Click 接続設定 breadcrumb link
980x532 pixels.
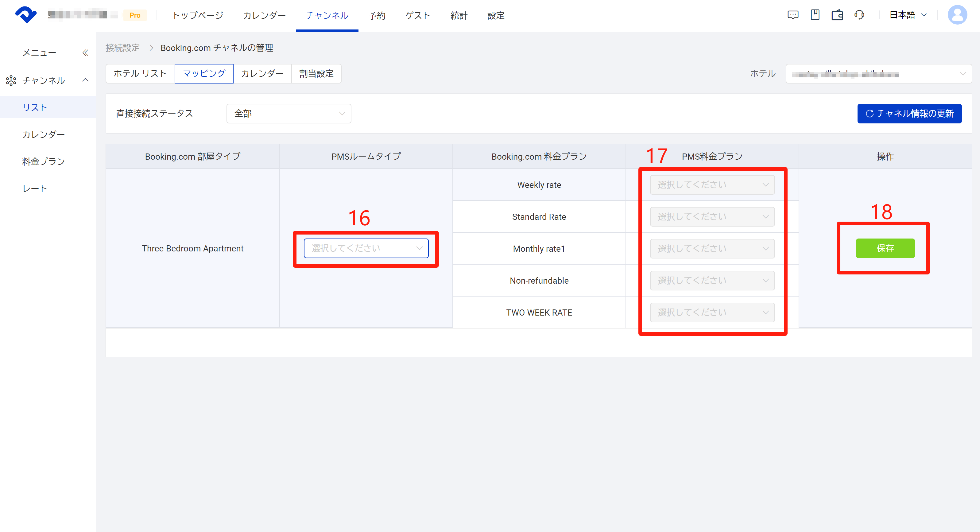[122, 48]
